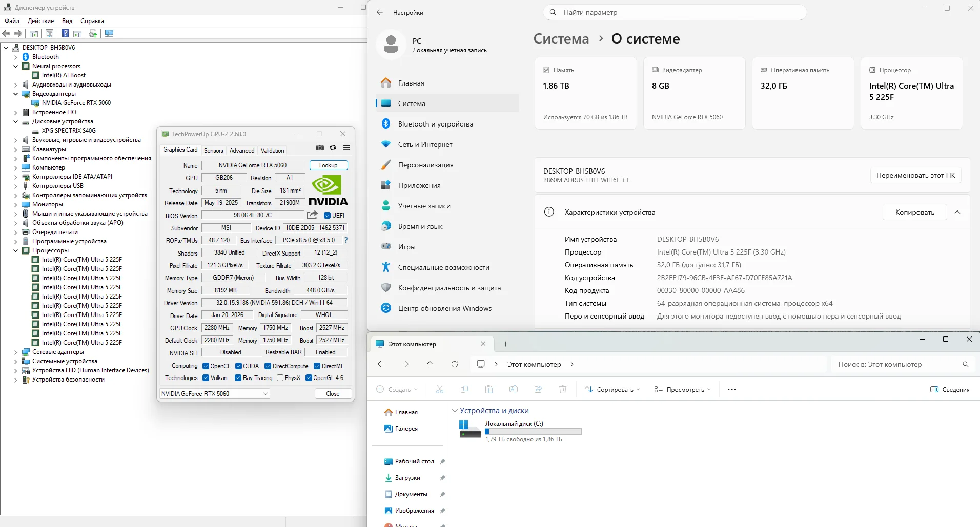980x527 pixels.
Task: Open the Действие menu
Action: pos(41,21)
